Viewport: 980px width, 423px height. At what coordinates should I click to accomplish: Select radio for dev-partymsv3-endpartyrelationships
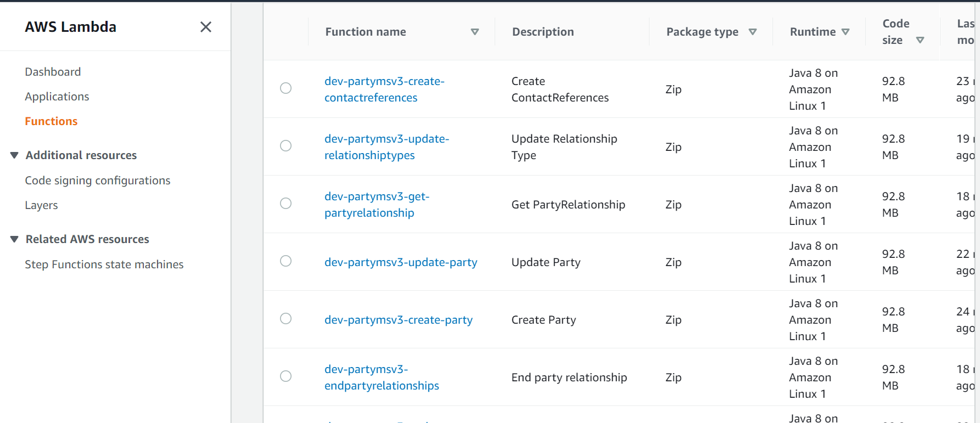coord(285,376)
